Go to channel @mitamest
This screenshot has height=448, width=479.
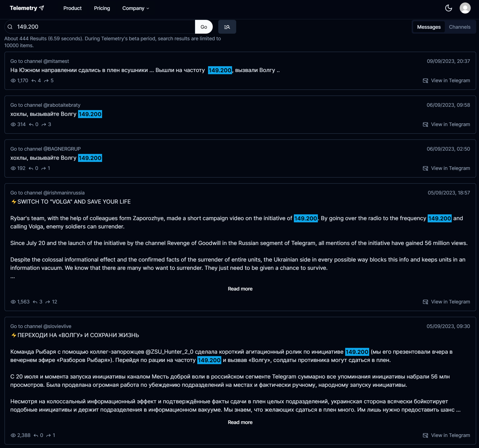point(39,61)
